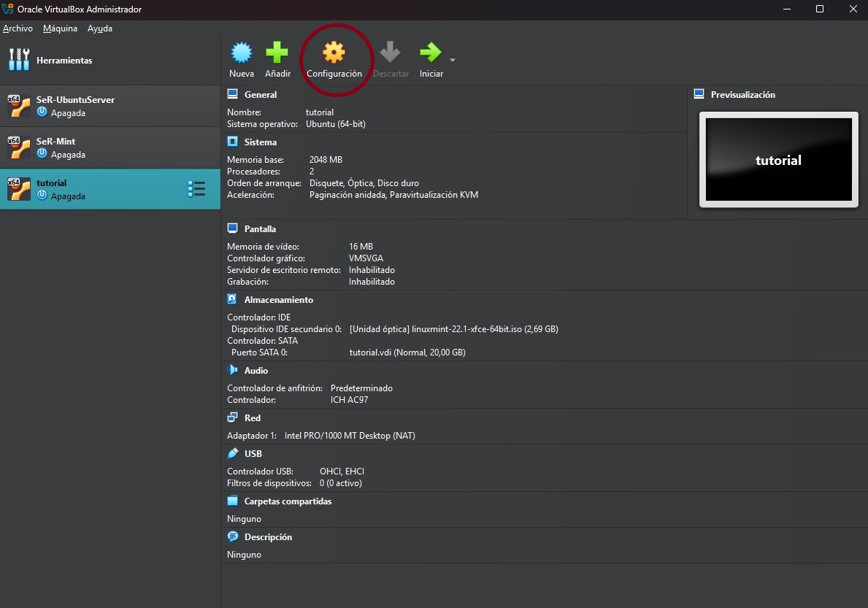Click the Disquete, Óptica, Disco duro text
The image size is (868, 608).
(364, 183)
